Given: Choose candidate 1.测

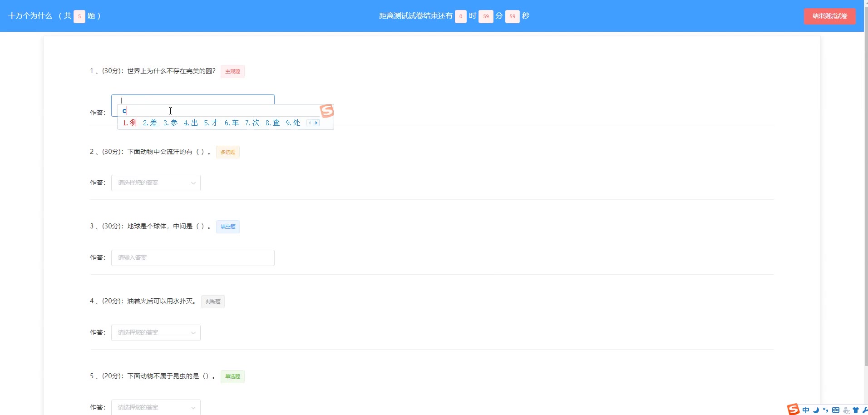Looking at the screenshot, I should (130, 123).
